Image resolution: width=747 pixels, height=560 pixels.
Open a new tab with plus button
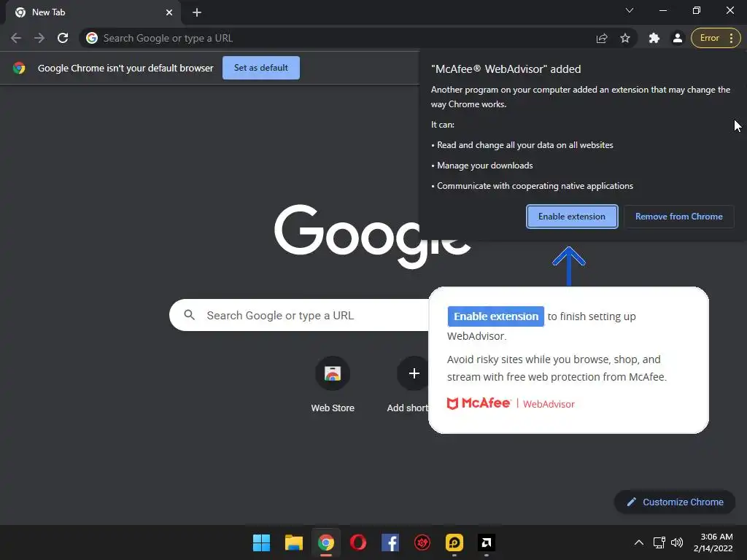point(197,12)
